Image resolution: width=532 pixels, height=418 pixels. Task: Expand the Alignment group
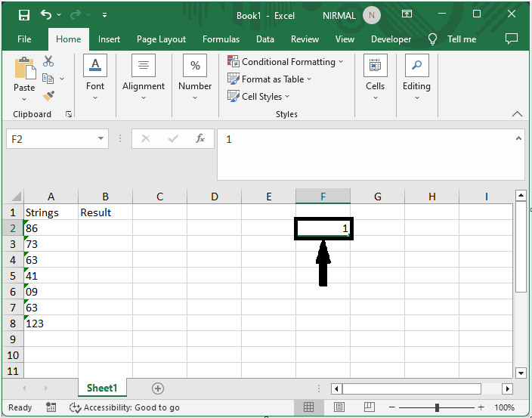[144, 78]
